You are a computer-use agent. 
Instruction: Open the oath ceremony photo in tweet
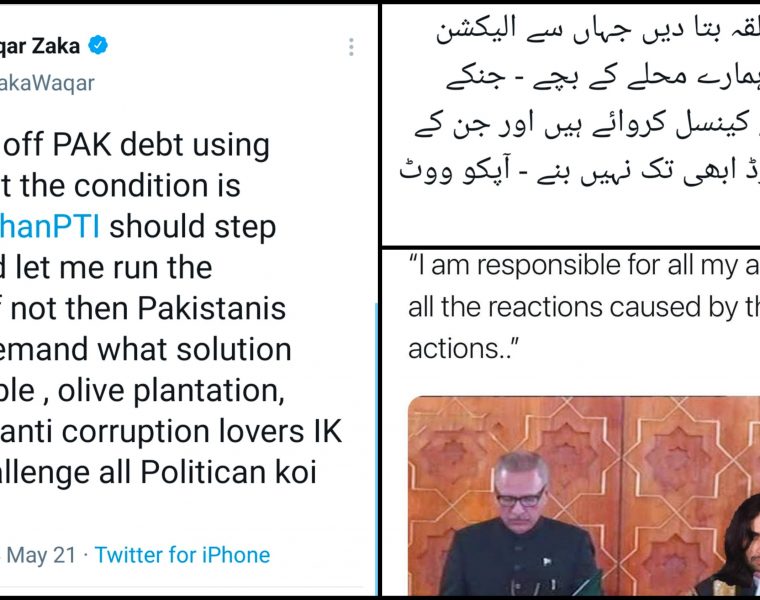(x=584, y=496)
